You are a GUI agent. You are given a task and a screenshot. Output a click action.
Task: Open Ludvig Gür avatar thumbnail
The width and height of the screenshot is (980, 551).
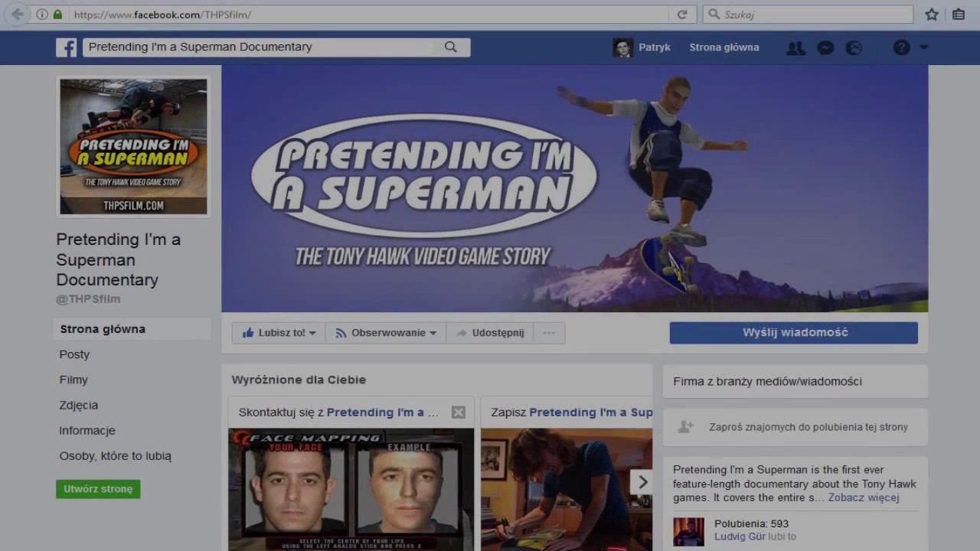688,532
